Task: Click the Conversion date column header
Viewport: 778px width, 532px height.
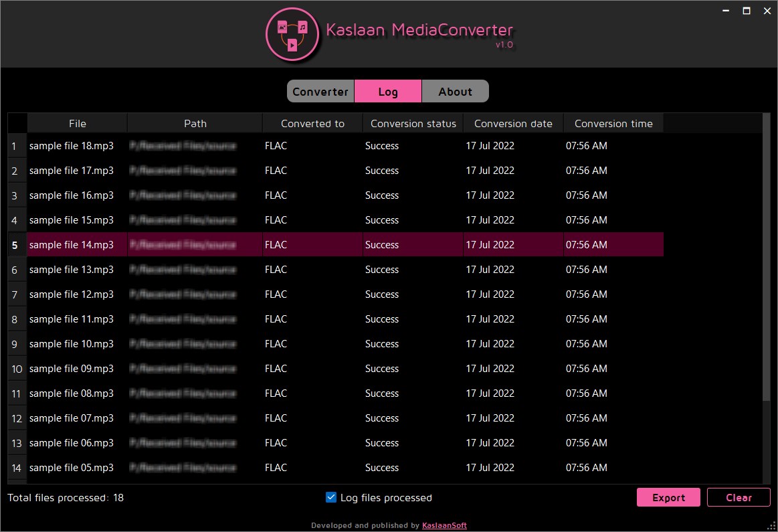Action: click(513, 124)
